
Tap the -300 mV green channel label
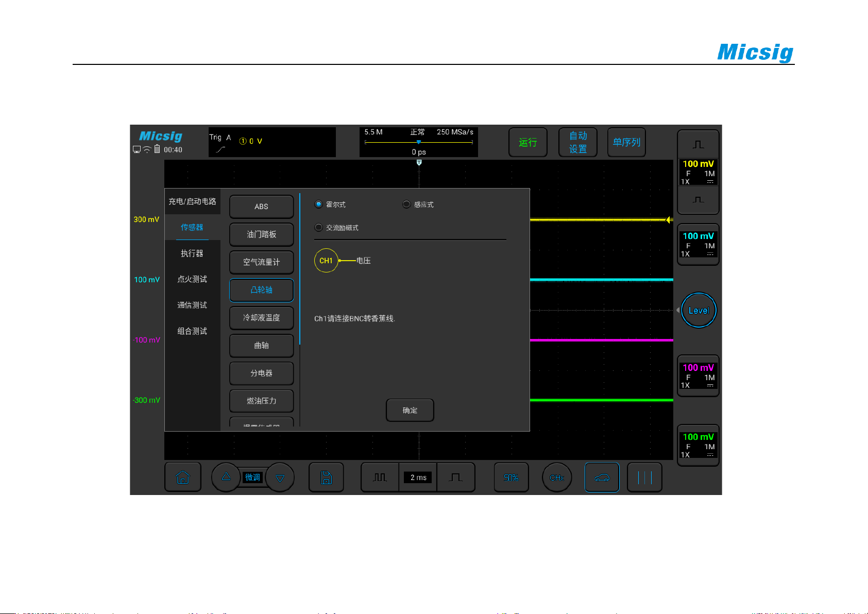tap(146, 400)
